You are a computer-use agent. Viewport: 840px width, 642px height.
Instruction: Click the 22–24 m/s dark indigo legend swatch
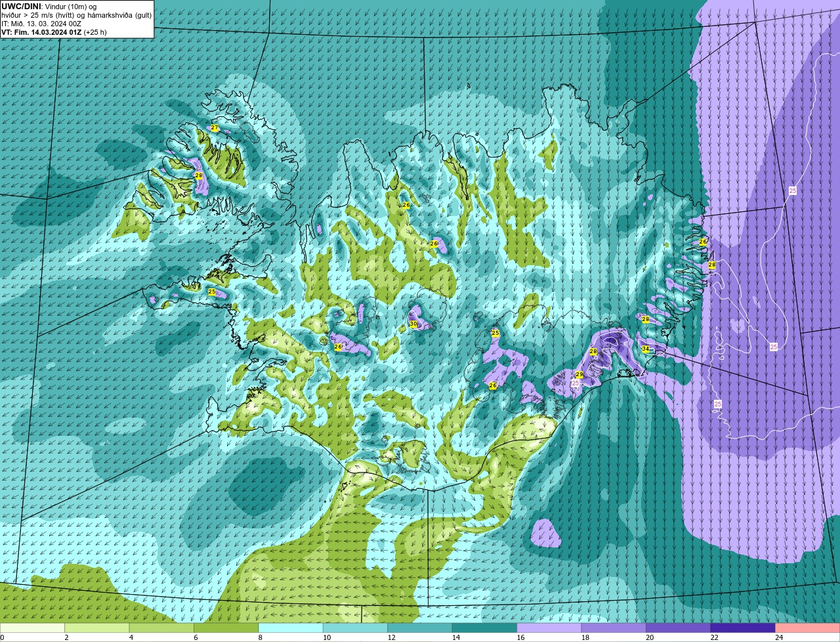[743, 628]
